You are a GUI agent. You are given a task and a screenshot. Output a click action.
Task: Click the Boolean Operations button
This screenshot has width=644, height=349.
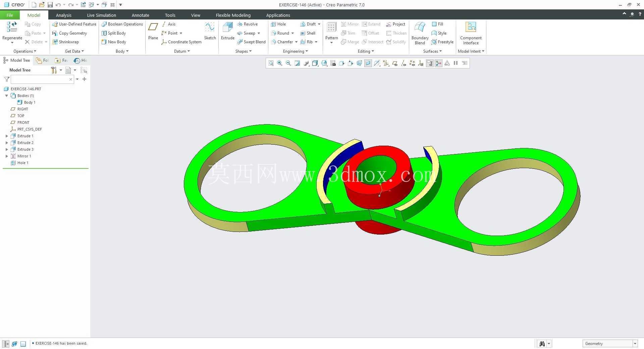122,24
